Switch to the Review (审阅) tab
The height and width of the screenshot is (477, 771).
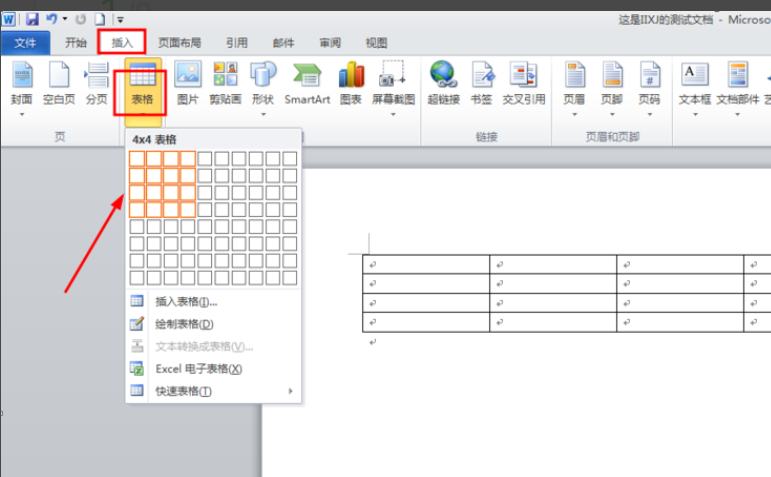pos(330,43)
